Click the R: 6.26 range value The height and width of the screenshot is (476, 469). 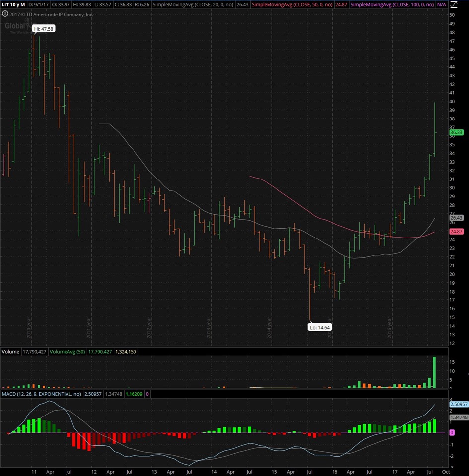click(x=142, y=4)
